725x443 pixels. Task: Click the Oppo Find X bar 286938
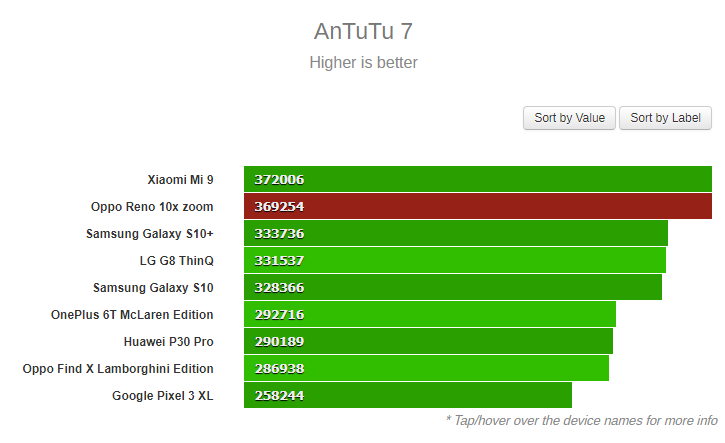pyautogui.click(x=426, y=369)
